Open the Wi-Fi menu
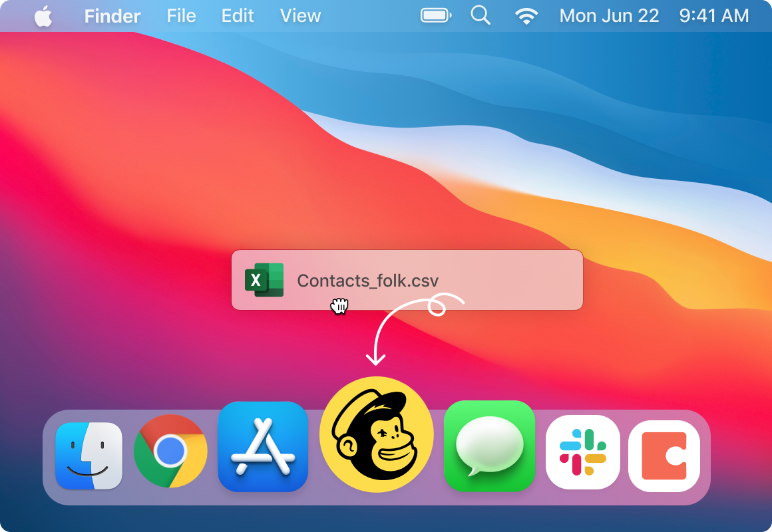This screenshot has width=772, height=532. click(526, 16)
